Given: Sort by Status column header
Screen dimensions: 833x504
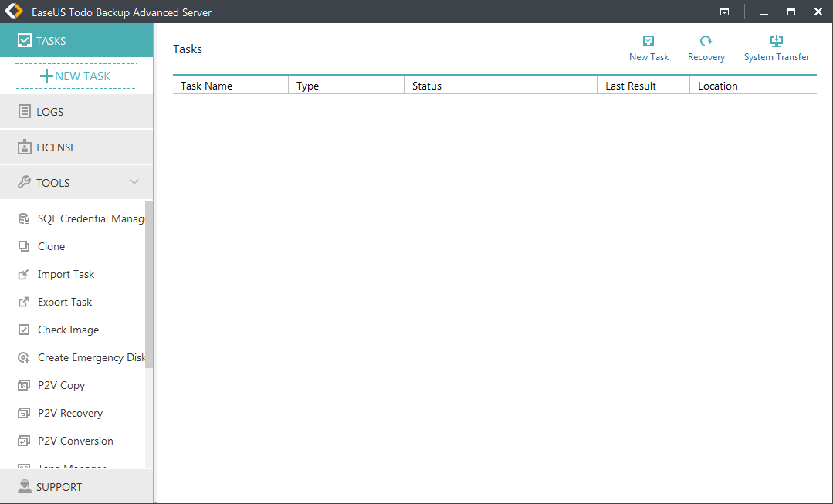Looking at the screenshot, I should coord(501,86).
